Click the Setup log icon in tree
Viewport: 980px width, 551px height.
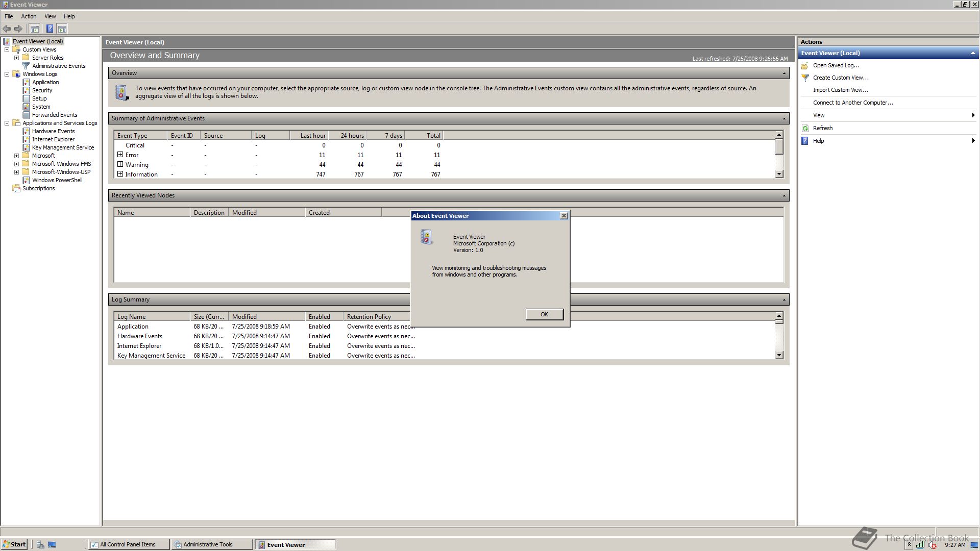point(26,98)
